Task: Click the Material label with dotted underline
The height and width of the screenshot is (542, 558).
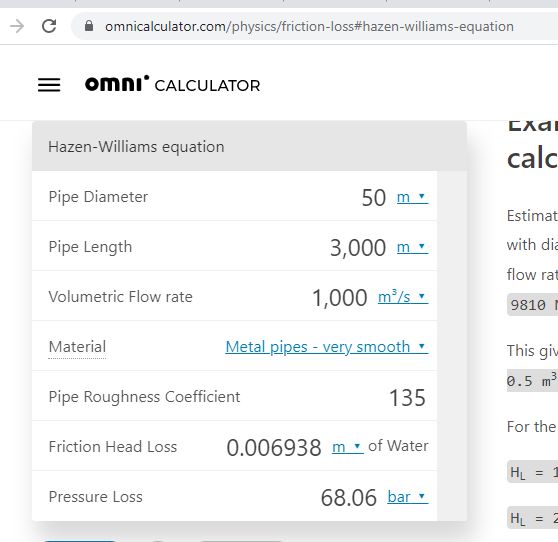Action: coord(77,347)
